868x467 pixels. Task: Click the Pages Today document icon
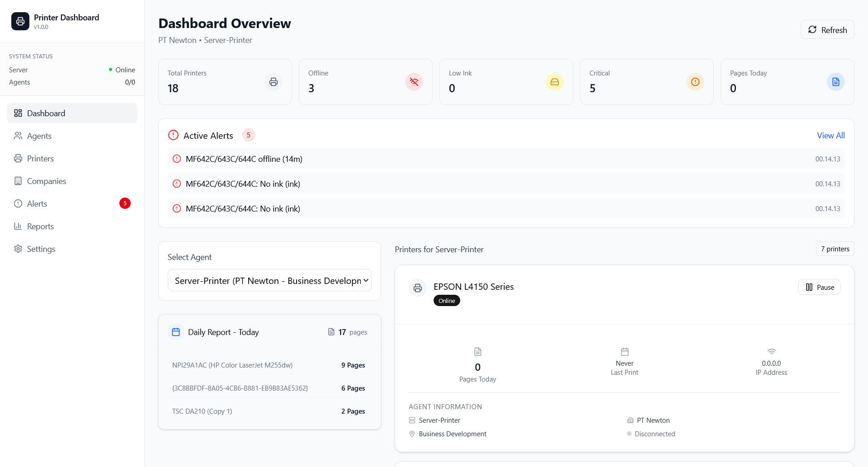(836, 82)
